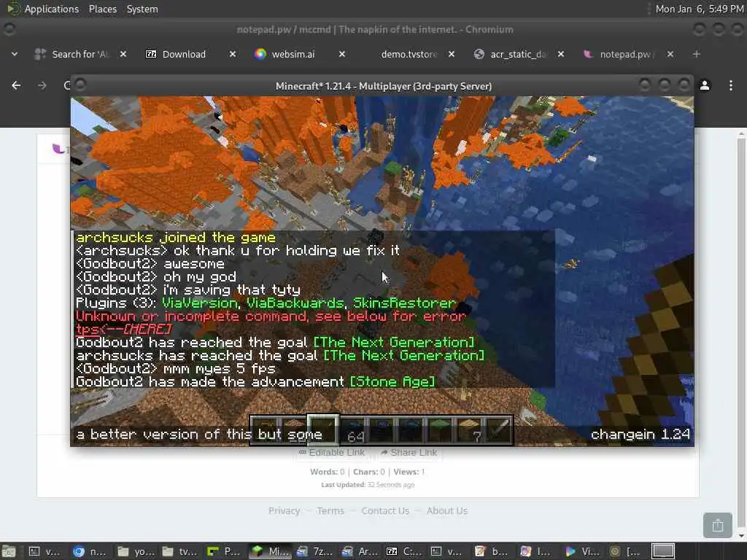Open the Chromium tab search dropdown arrow
This screenshot has height=560, width=747.
pos(15,54)
